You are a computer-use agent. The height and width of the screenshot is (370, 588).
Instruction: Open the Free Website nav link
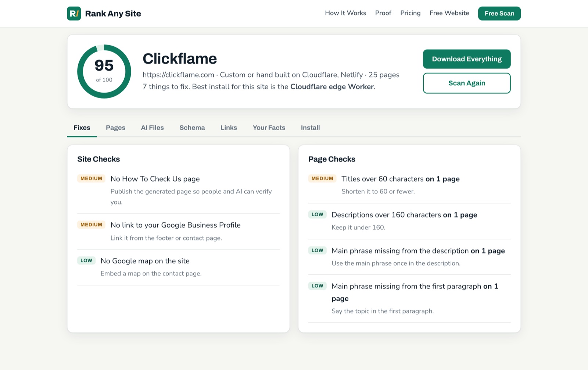tap(449, 13)
